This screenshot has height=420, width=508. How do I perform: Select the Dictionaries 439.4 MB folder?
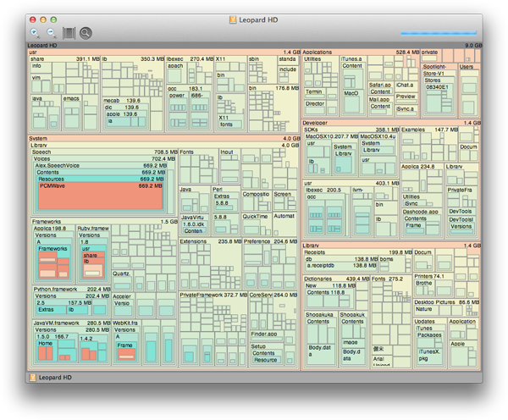click(x=336, y=279)
